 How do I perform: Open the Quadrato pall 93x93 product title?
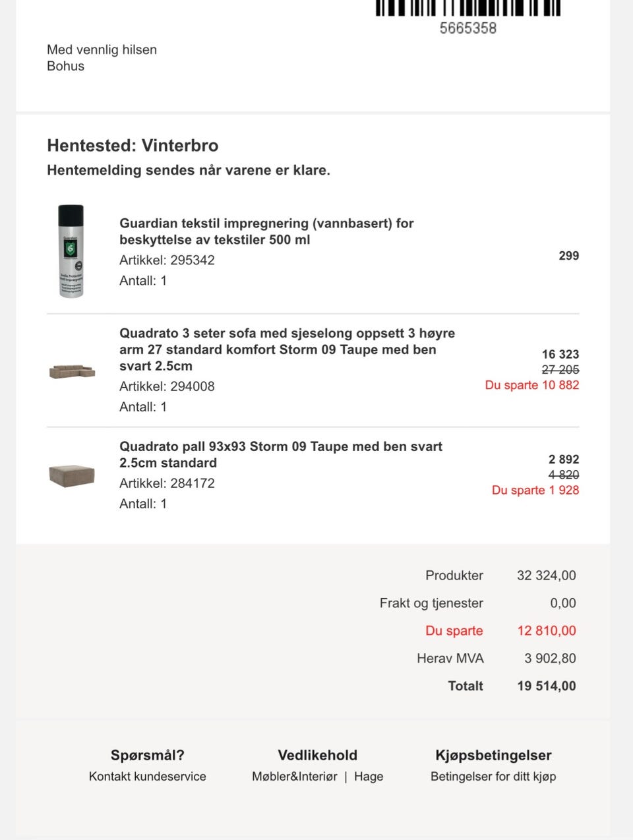280,454
